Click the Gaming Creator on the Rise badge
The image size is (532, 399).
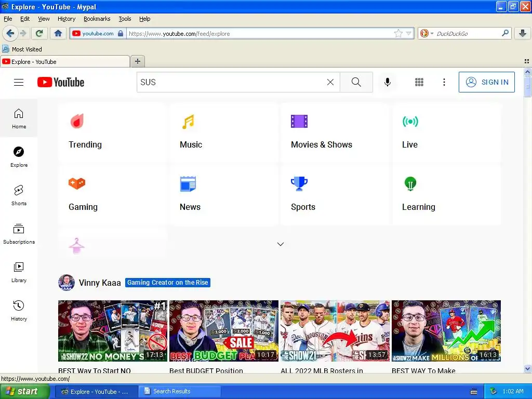(168, 283)
